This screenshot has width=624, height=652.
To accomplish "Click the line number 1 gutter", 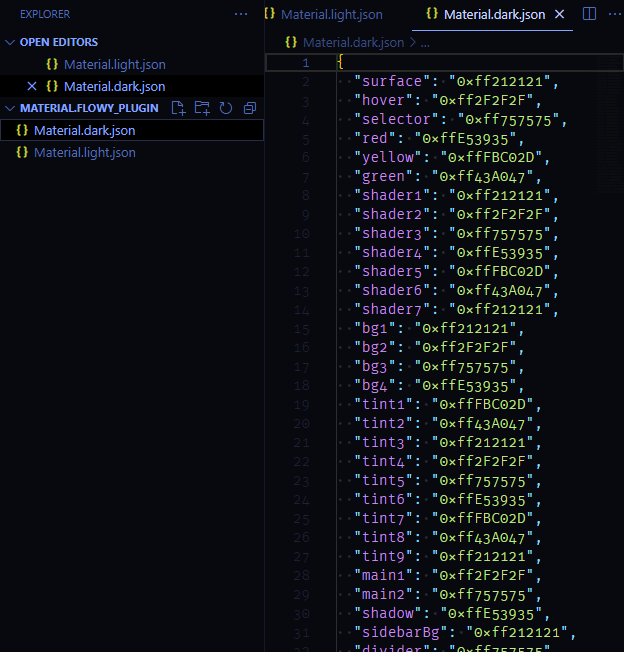I will [x=305, y=63].
